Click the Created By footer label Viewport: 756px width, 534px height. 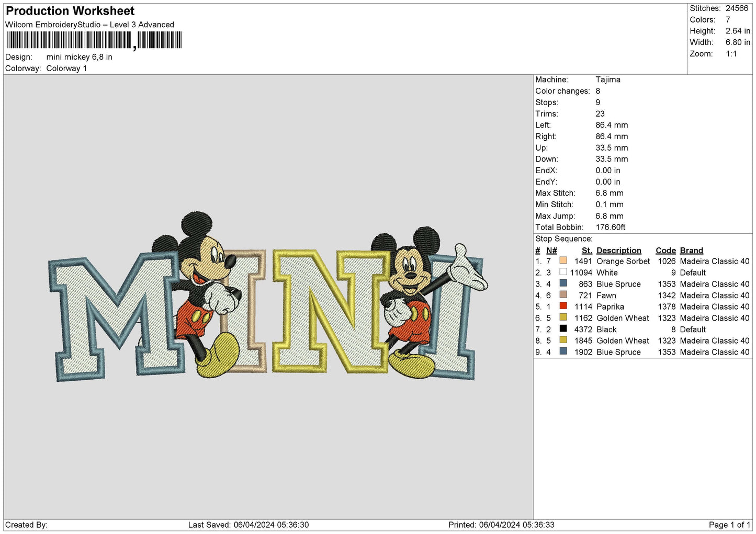click(x=26, y=525)
